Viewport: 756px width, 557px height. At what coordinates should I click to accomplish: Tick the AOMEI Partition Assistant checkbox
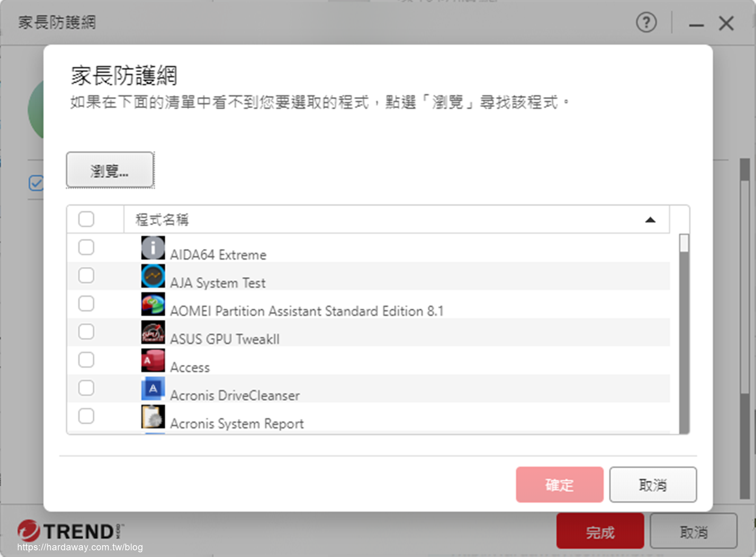tap(86, 304)
